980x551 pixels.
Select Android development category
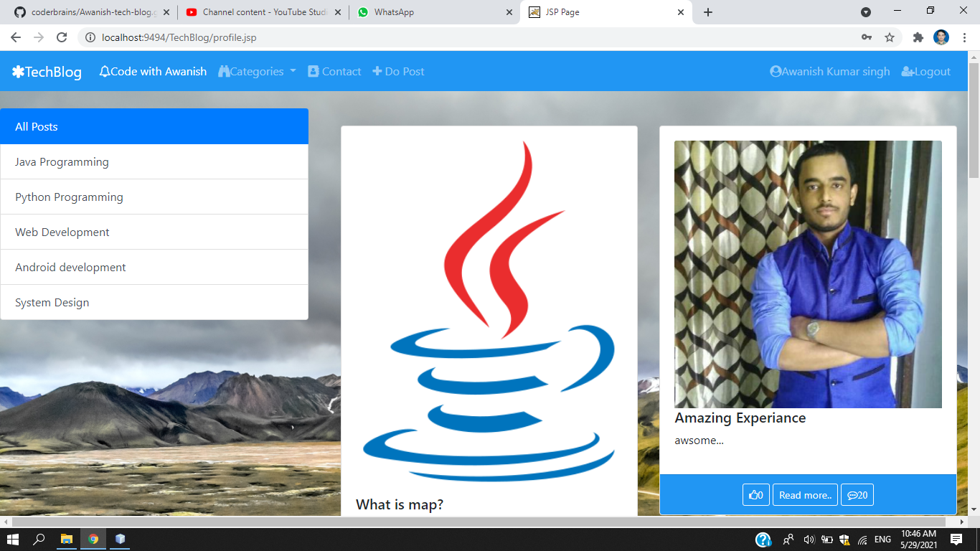(154, 267)
